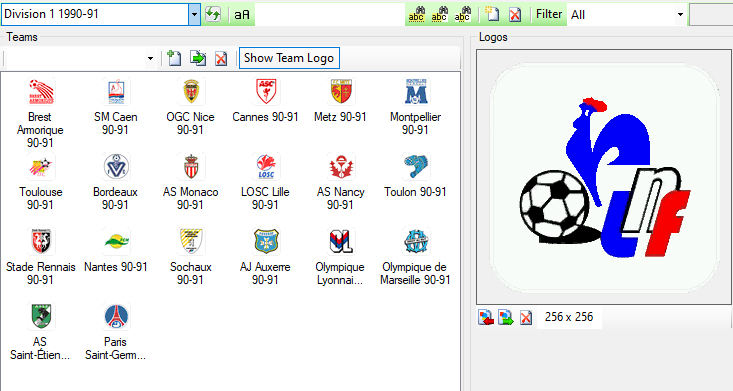733x391 pixels.
Task: Click the Olympique de Marseille 90-91 label
Action: click(415, 274)
